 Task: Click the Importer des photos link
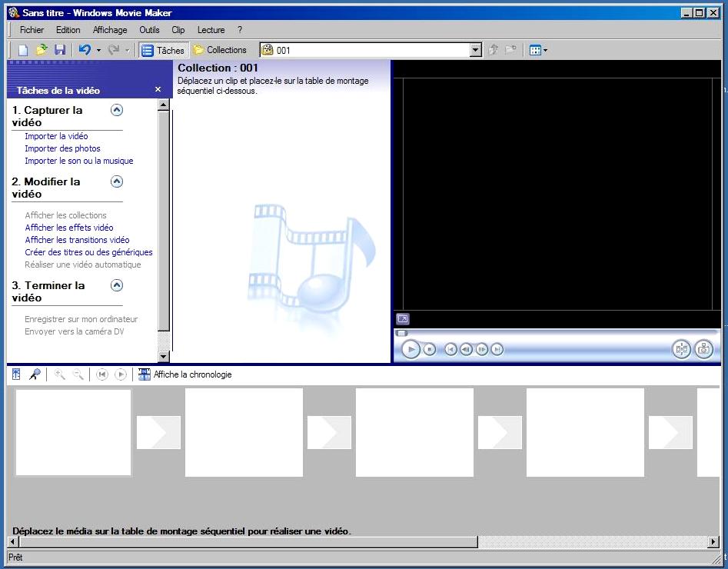[x=62, y=148]
